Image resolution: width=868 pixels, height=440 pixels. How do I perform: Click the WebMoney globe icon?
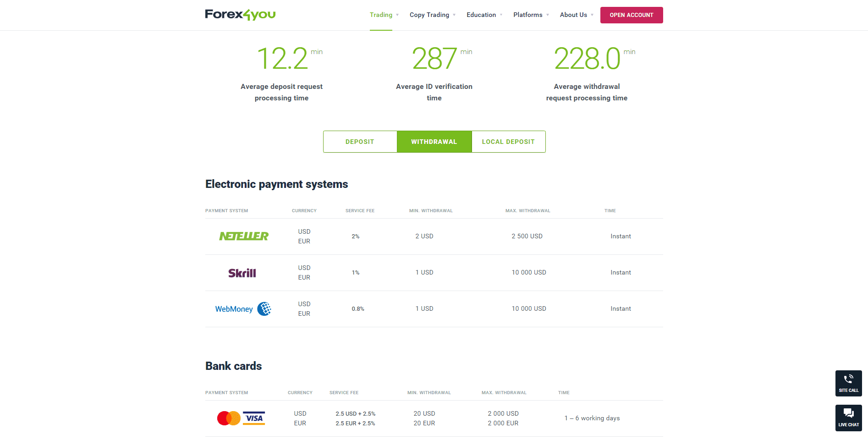pyautogui.click(x=264, y=309)
